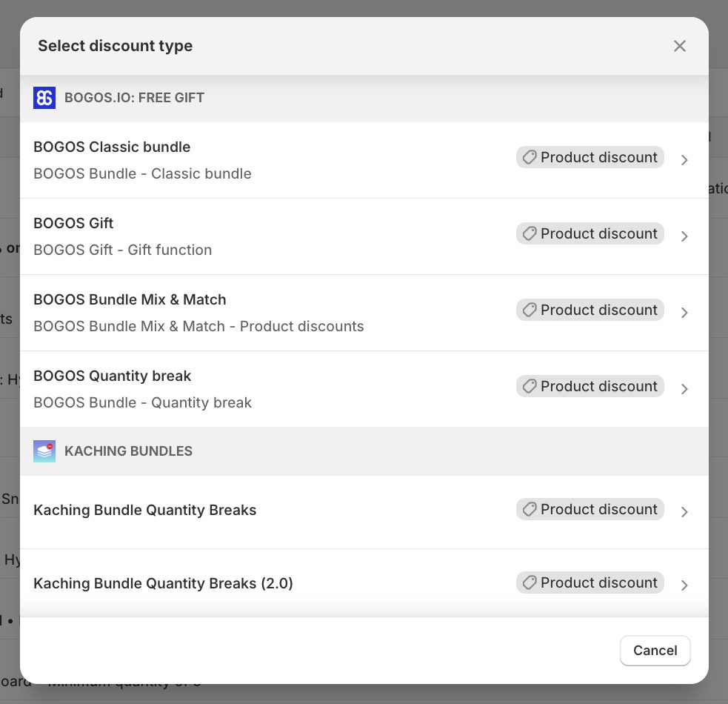Click Product discount badge for Kaching Bundle Quantity Breaks
Image resolution: width=728 pixels, height=704 pixels.
point(590,510)
